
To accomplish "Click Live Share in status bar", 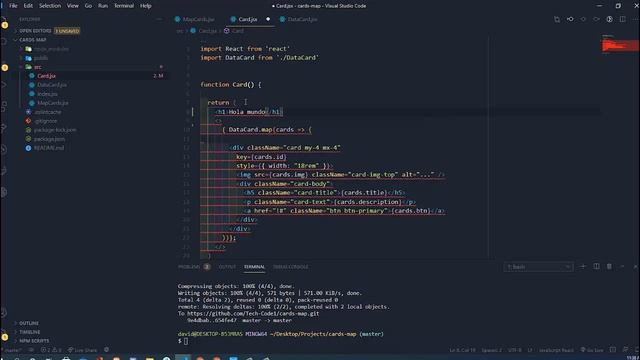I will click(x=82, y=350).
